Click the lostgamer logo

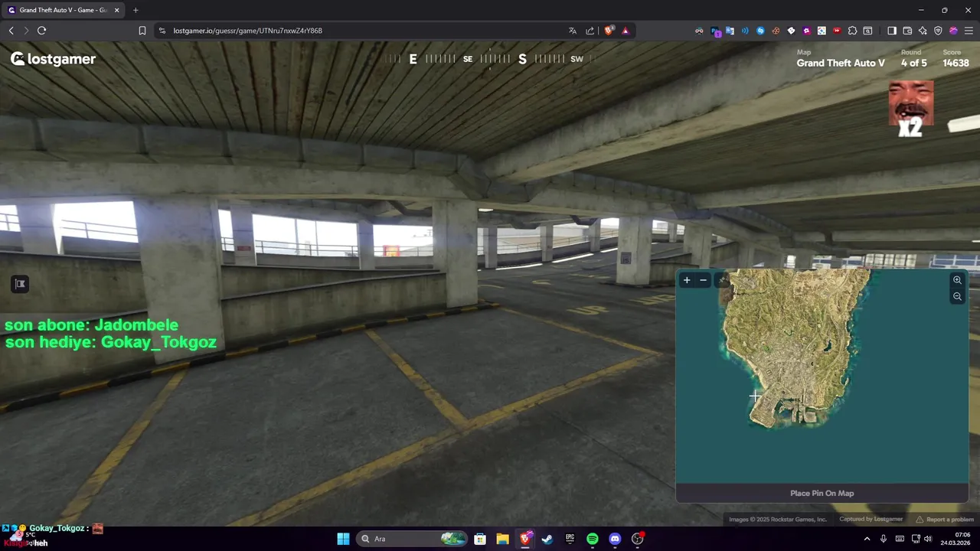53,59
